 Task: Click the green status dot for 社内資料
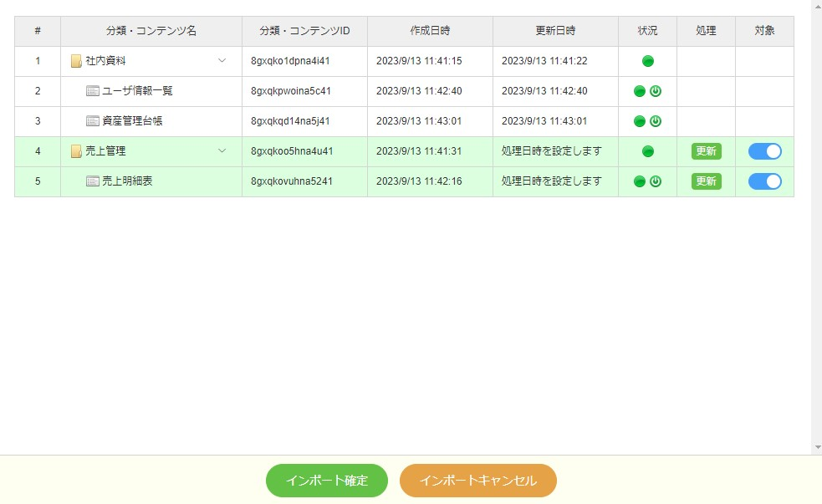pos(647,61)
